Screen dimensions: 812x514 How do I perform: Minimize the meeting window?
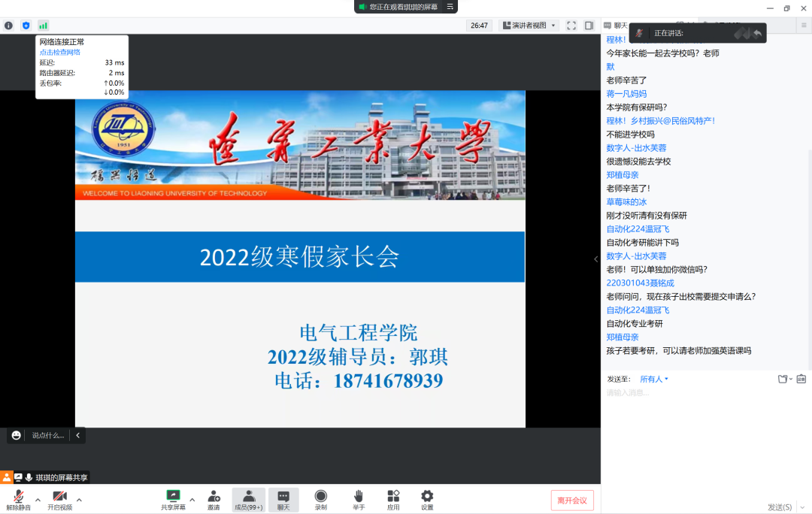click(x=770, y=8)
